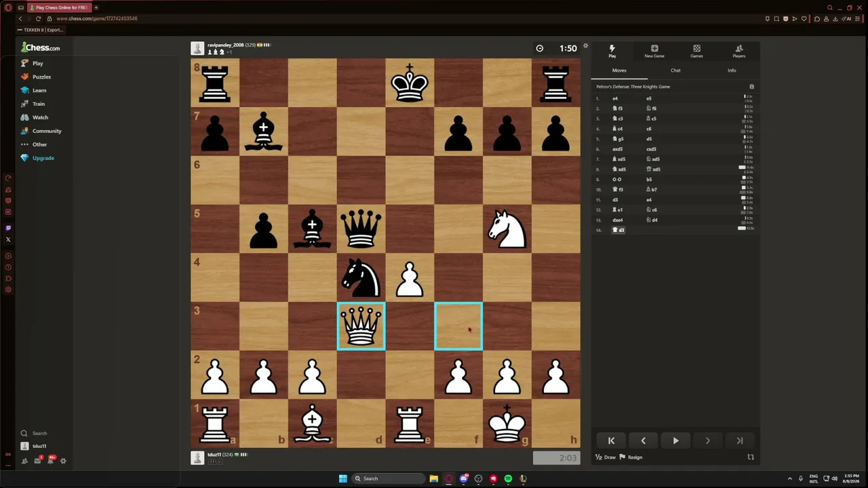The image size is (868, 488).
Task: Click the highlighted f3 square
Action: 458,326
